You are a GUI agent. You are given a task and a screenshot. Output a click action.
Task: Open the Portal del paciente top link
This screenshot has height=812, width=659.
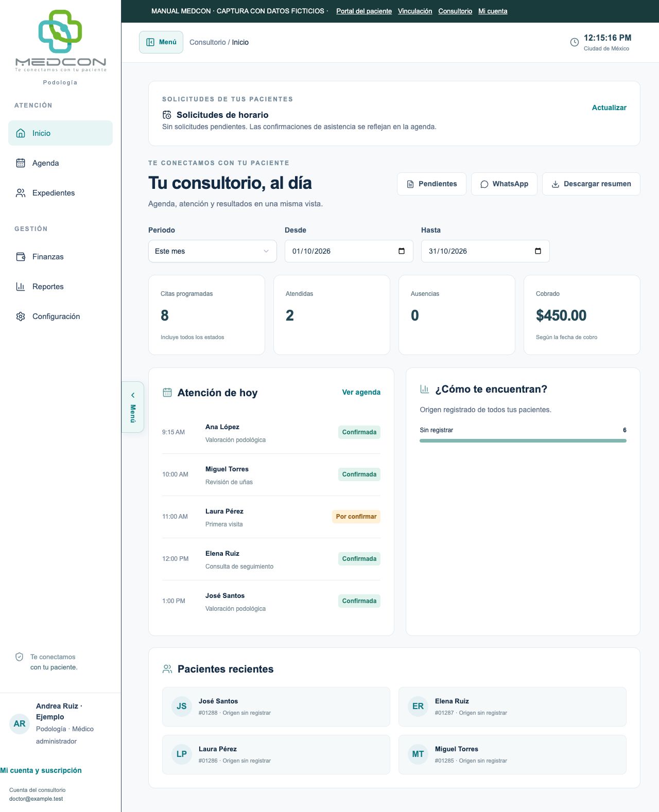tap(364, 11)
